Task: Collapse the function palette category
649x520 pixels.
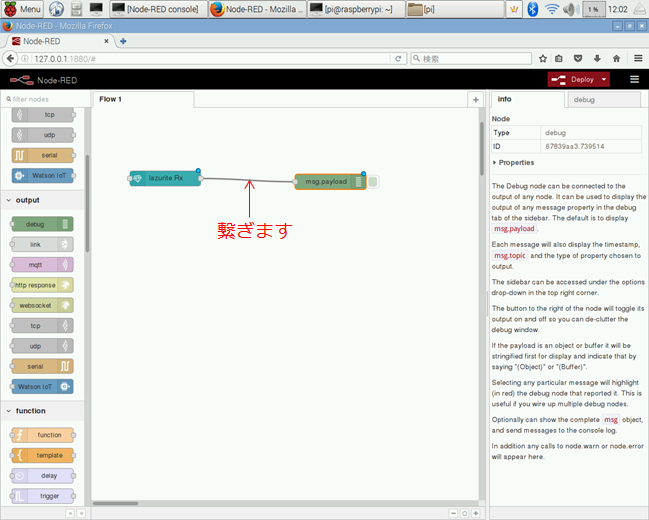Action: pos(42,411)
